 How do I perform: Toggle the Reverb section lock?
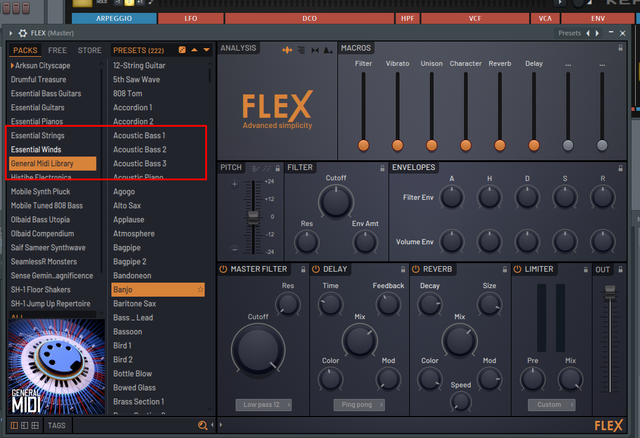point(504,269)
